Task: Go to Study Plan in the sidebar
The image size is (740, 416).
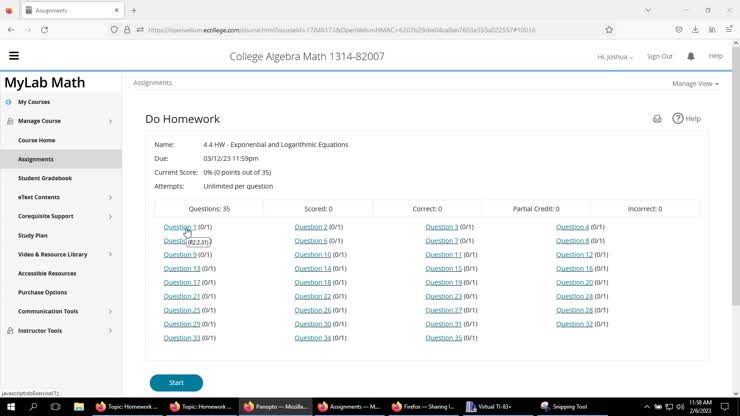Action: [x=33, y=236]
